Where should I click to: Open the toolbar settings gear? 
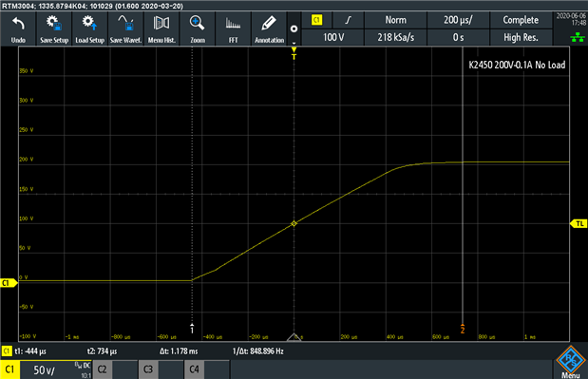click(294, 28)
